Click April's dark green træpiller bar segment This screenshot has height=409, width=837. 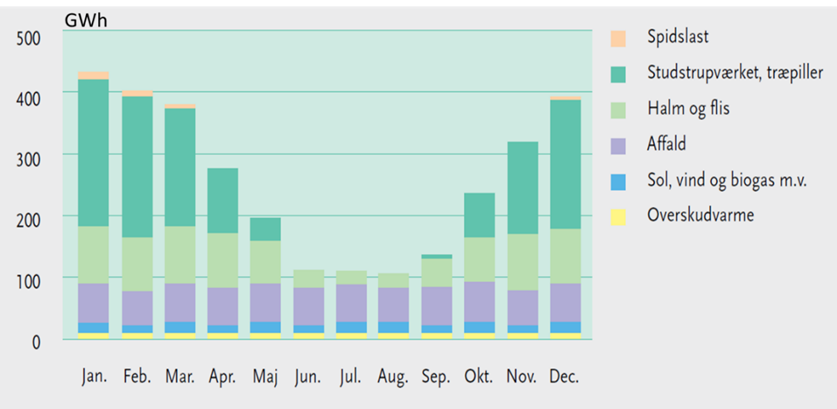click(x=223, y=201)
